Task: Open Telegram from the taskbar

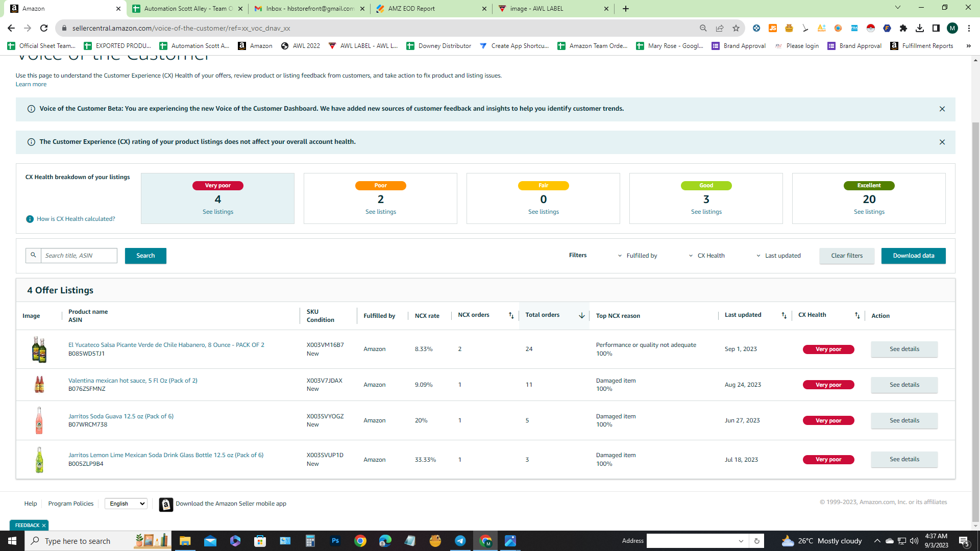Action: click(460, 541)
